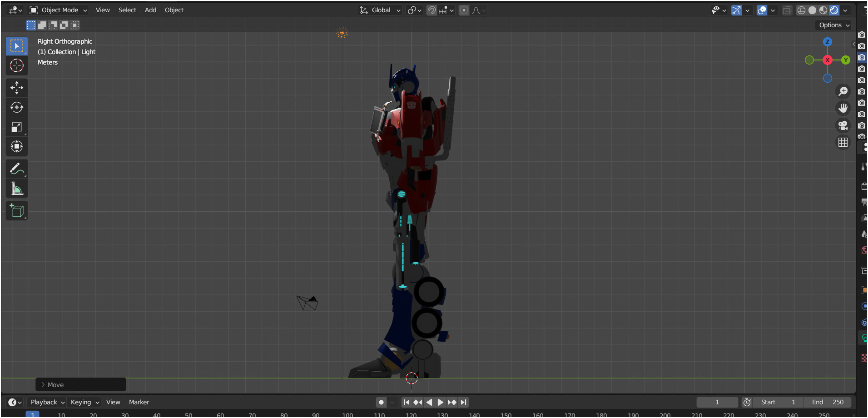This screenshot has height=418, width=868.
Task: Choose the Rotate tool in toolbar
Action: pos(17,107)
